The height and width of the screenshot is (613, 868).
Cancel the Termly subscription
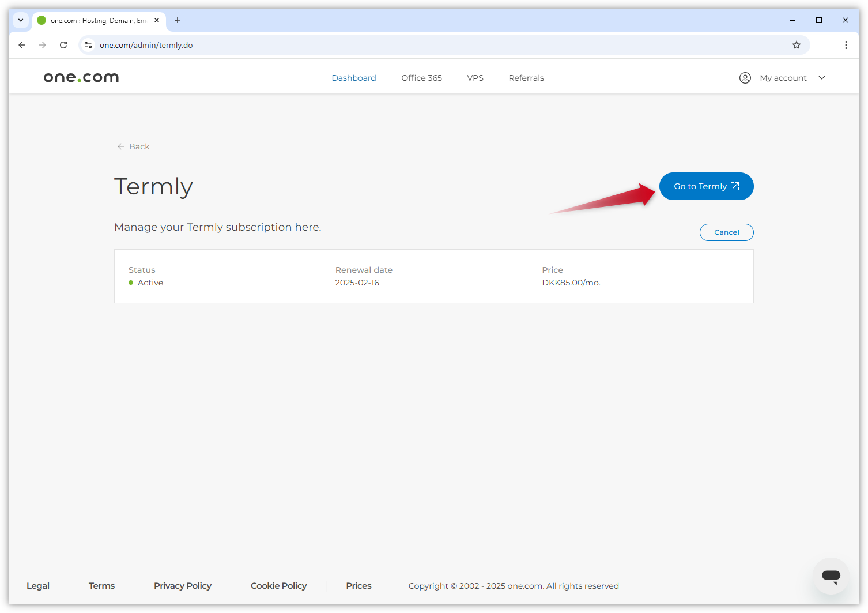click(x=726, y=232)
